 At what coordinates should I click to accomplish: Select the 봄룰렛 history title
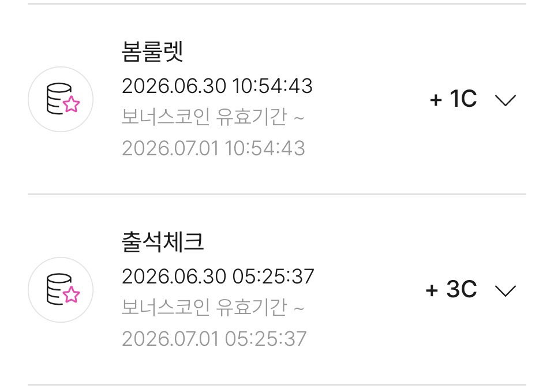(152, 51)
